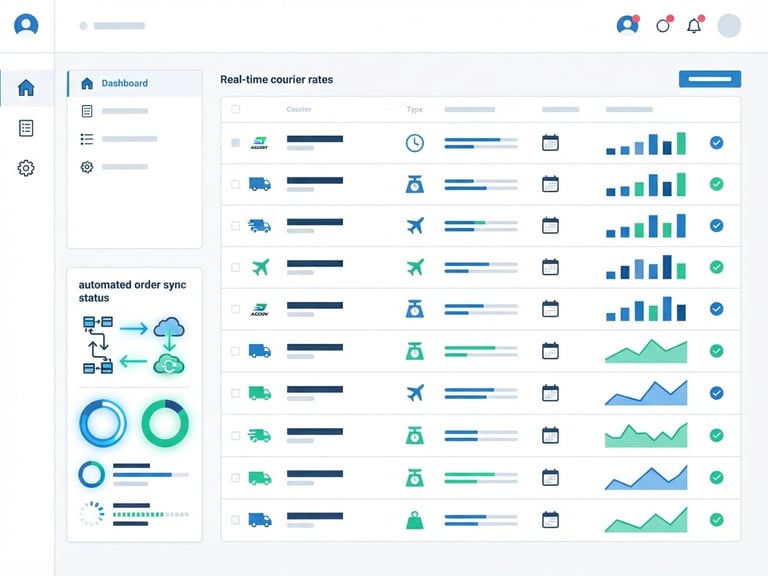Click the blue button beside Real-time courier rates

point(710,79)
